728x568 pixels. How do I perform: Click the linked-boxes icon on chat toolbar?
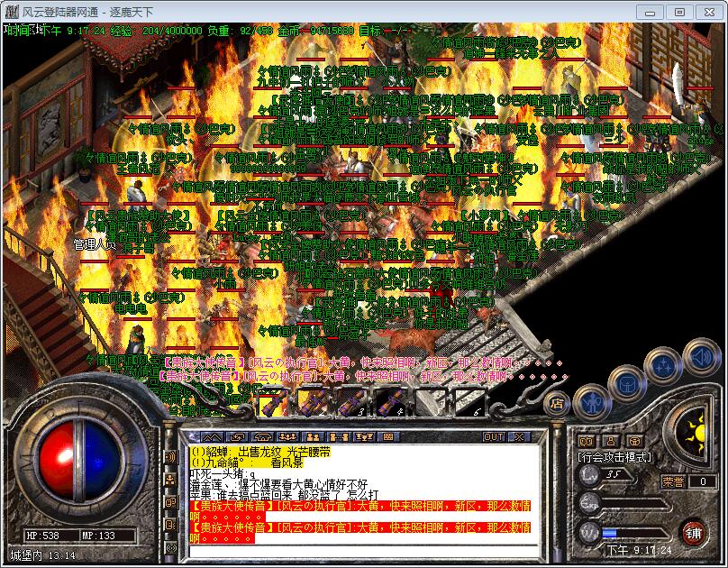click(x=338, y=436)
